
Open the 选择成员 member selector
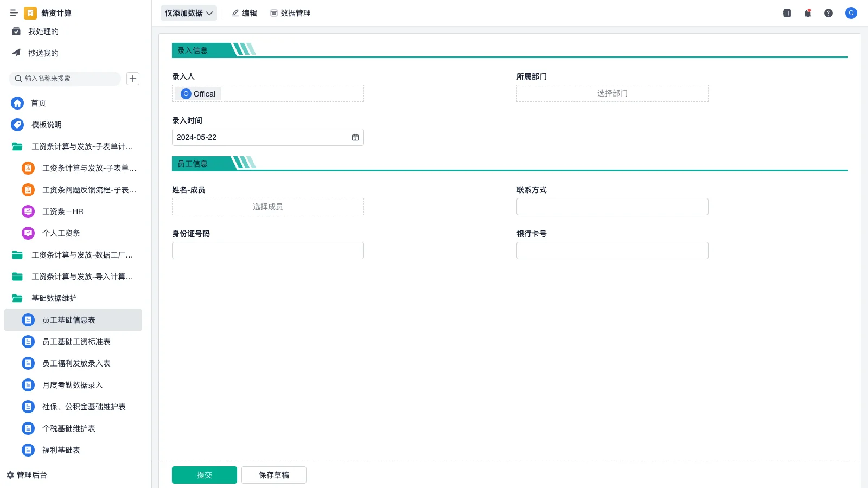[x=268, y=207]
